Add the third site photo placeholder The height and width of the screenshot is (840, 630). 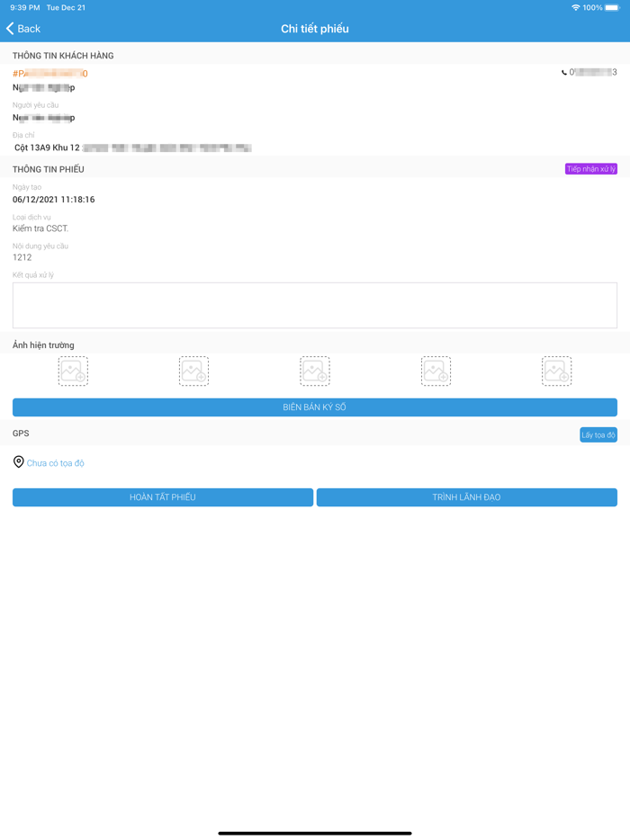coord(315,371)
